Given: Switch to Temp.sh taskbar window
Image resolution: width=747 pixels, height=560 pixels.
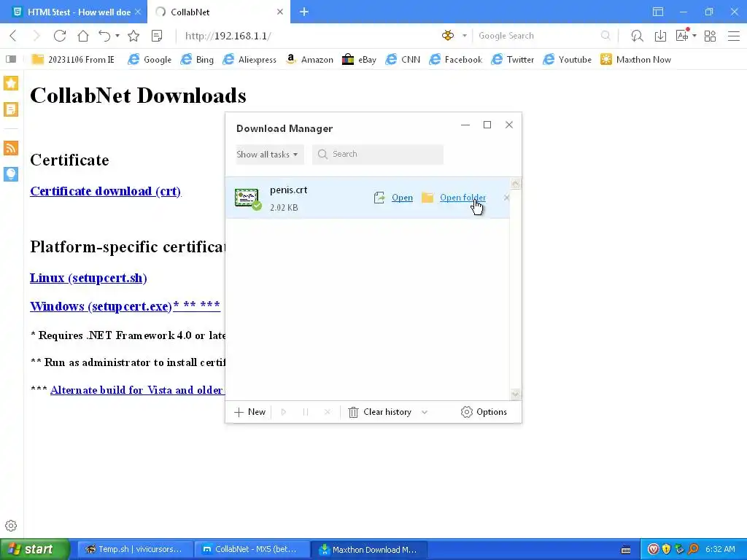Looking at the screenshot, I should [135, 549].
